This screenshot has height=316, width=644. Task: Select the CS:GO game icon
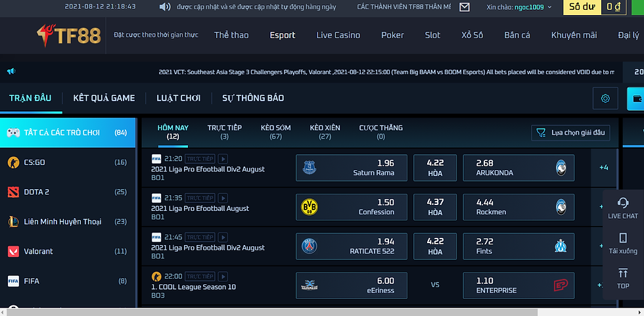(x=13, y=162)
